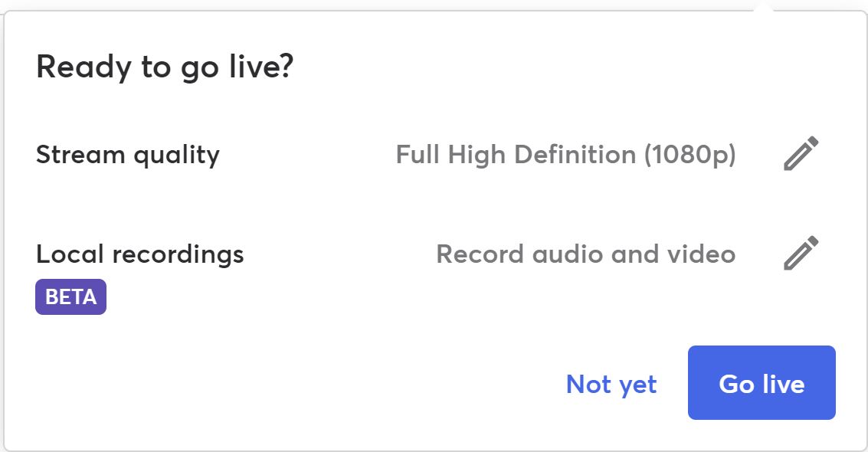The image size is (868, 452).
Task: Start the broadcast with the blue button
Action: point(762,383)
